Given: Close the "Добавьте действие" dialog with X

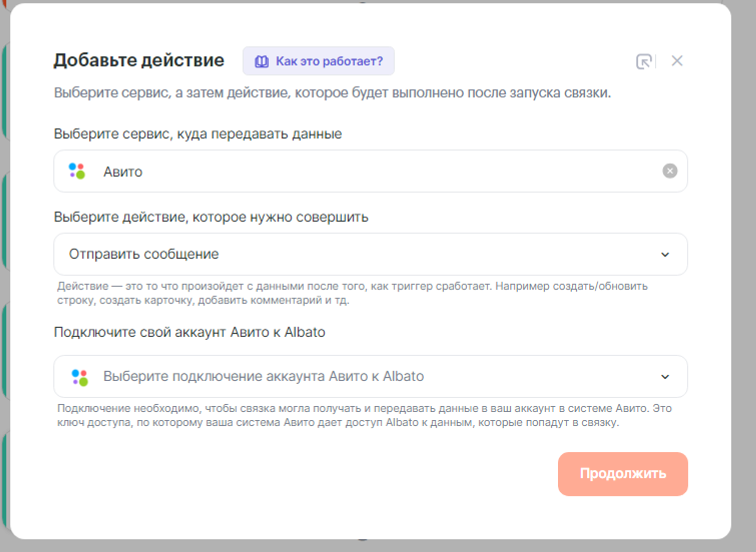Looking at the screenshot, I should [x=677, y=61].
